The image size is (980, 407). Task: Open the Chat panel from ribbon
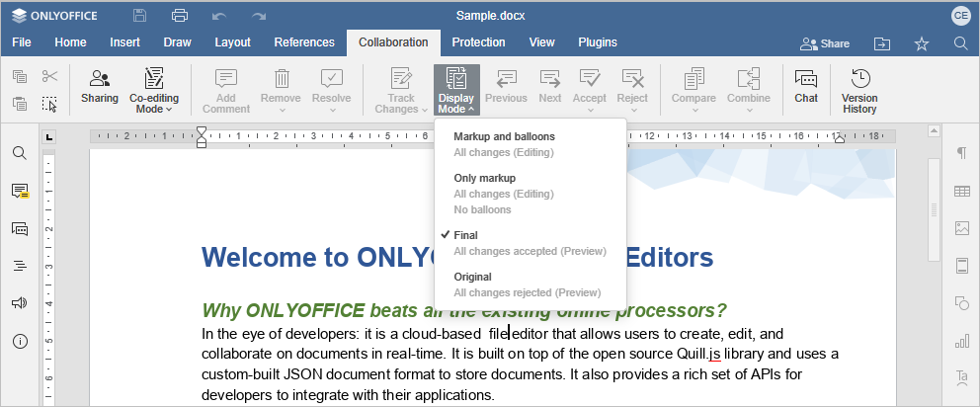pyautogui.click(x=806, y=87)
